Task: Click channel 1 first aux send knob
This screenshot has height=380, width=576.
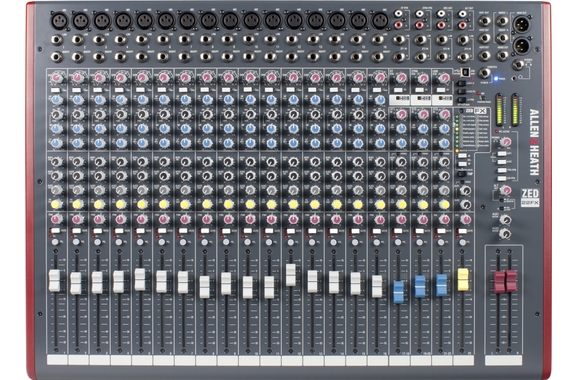Action: click(x=57, y=161)
